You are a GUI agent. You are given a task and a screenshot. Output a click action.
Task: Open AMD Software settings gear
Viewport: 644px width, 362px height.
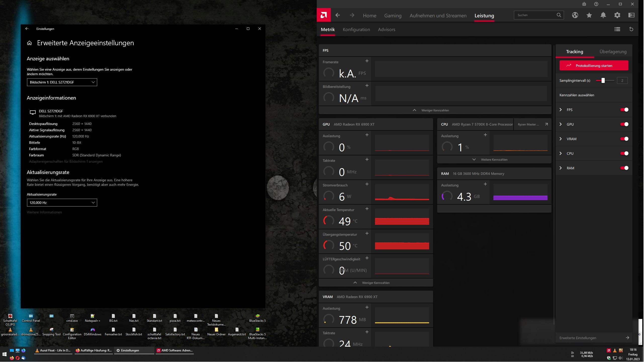coord(617,15)
